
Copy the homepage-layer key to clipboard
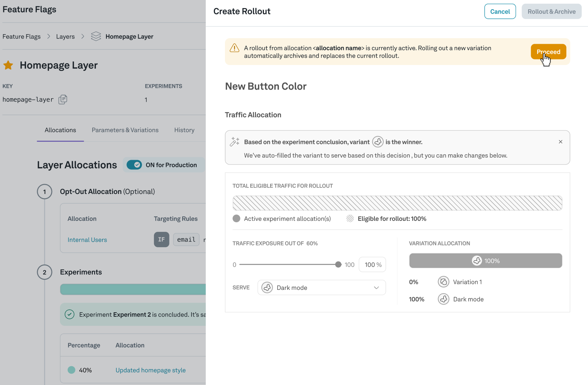[x=63, y=100]
